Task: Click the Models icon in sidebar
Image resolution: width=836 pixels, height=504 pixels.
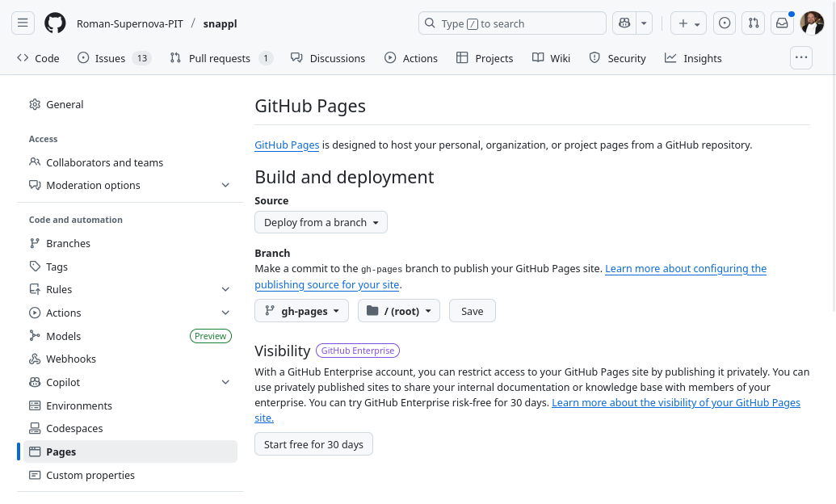Action: 35,335
